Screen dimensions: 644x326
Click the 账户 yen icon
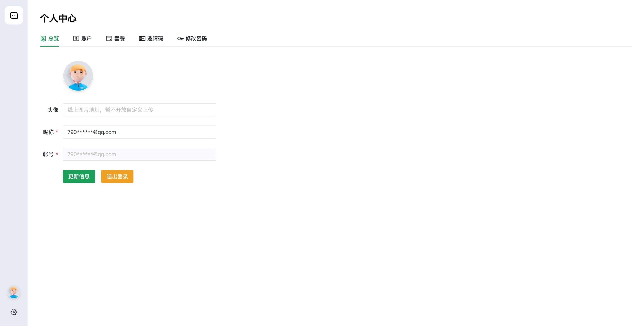[x=76, y=38]
